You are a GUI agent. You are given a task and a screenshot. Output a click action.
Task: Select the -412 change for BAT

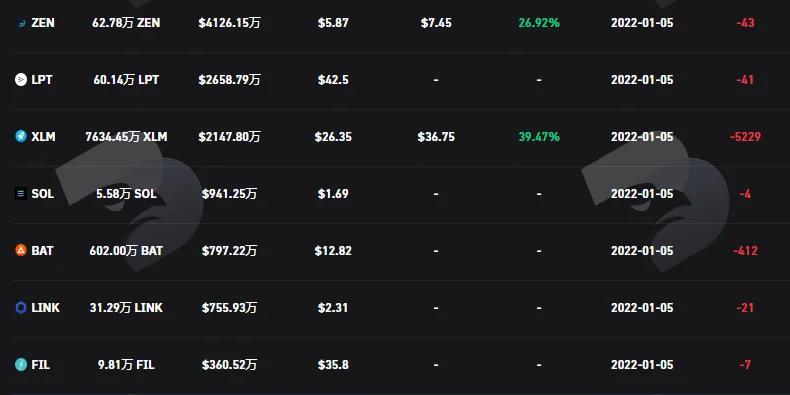pos(745,250)
